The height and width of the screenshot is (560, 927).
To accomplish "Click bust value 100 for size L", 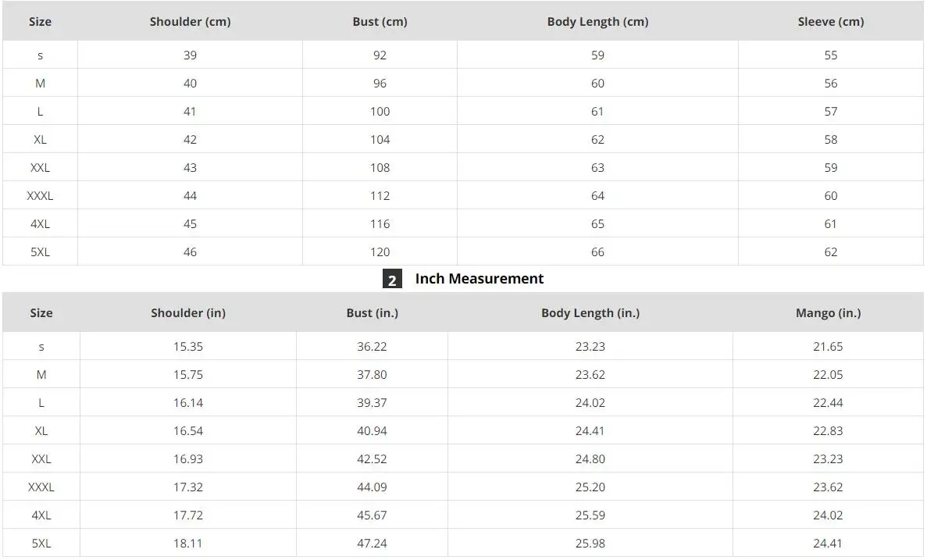I will click(x=380, y=111).
